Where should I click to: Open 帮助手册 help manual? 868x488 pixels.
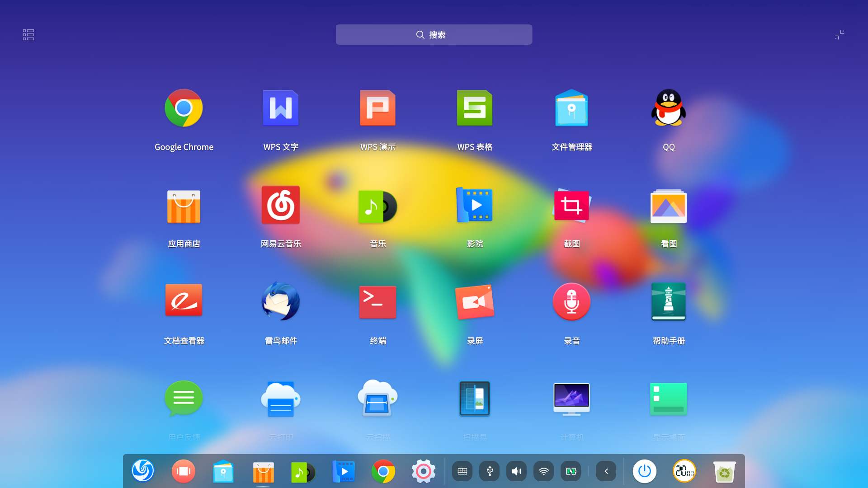tap(668, 302)
